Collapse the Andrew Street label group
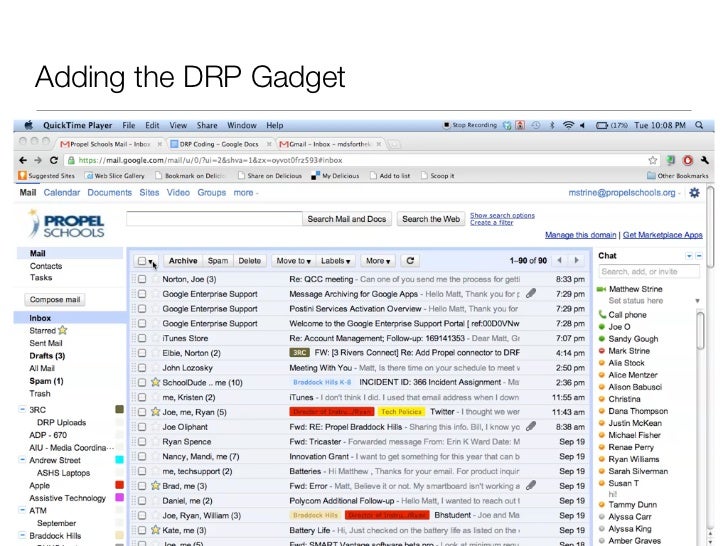728x546 pixels. (22, 460)
